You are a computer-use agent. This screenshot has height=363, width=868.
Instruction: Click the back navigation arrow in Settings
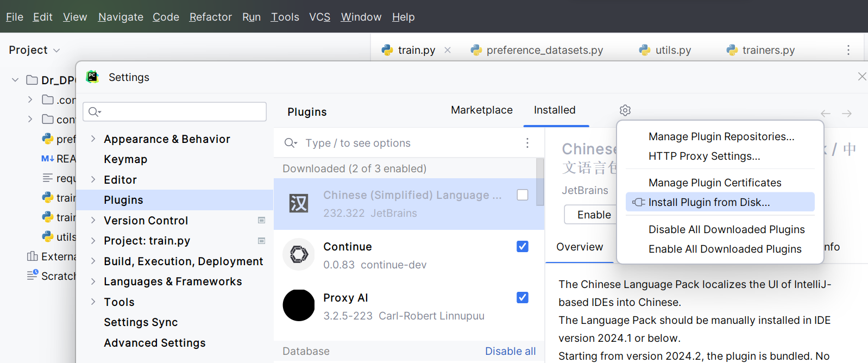tap(826, 113)
